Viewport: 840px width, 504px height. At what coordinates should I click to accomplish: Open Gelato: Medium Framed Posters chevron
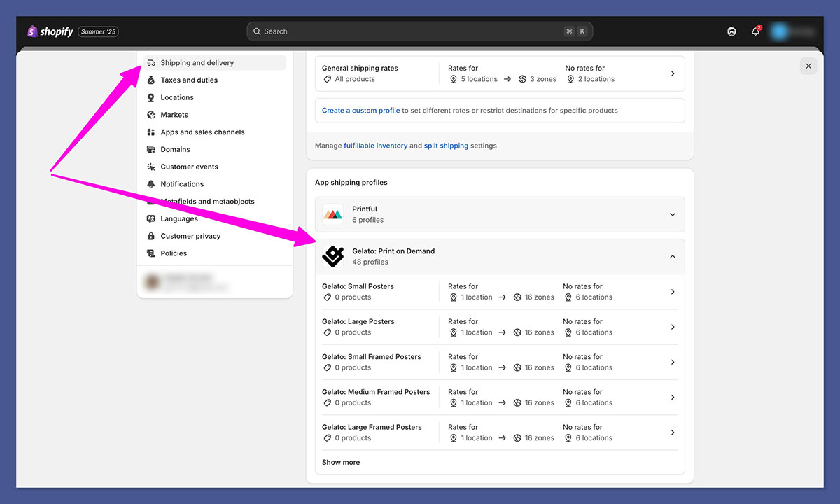coord(673,398)
